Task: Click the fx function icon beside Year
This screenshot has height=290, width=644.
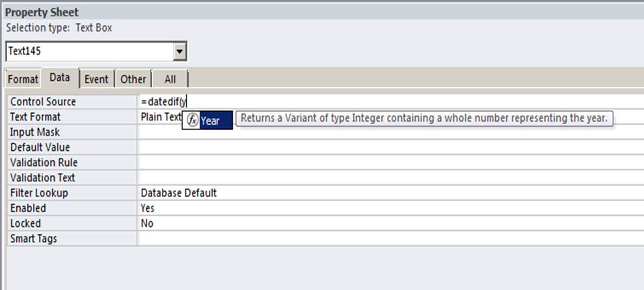Action: point(192,120)
